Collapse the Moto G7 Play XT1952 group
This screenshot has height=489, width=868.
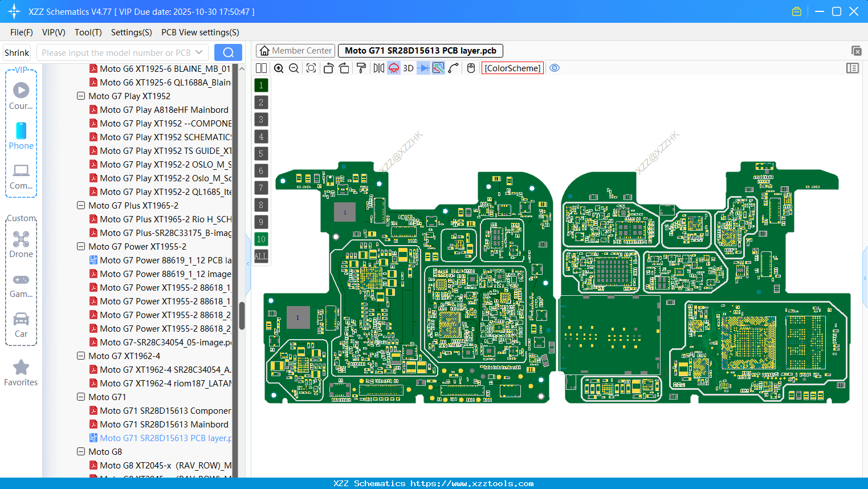coord(80,96)
